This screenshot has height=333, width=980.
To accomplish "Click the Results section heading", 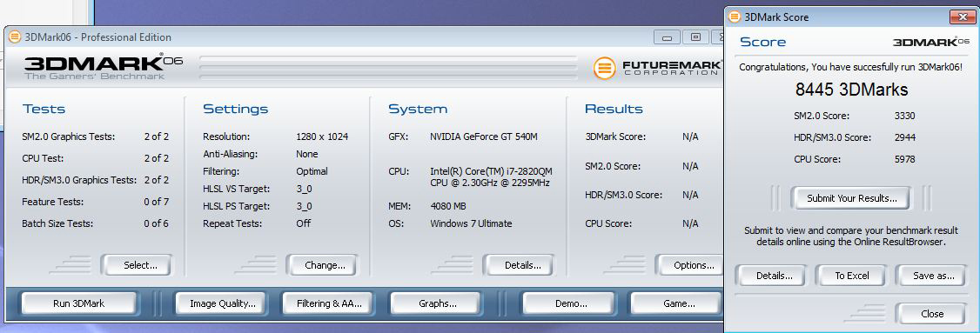I will click(614, 109).
